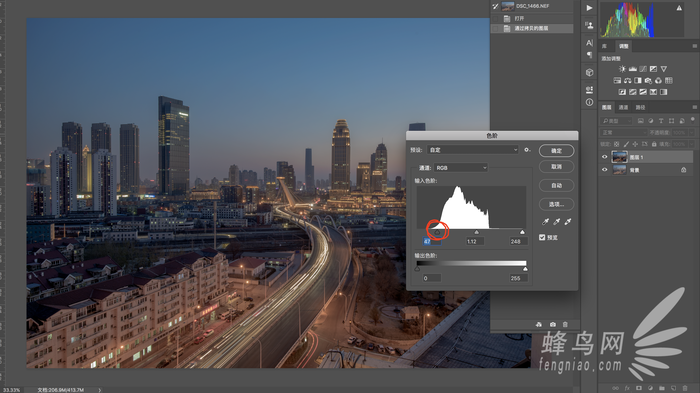Click the 自动 auto button
The image size is (700, 393).
click(556, 185)
